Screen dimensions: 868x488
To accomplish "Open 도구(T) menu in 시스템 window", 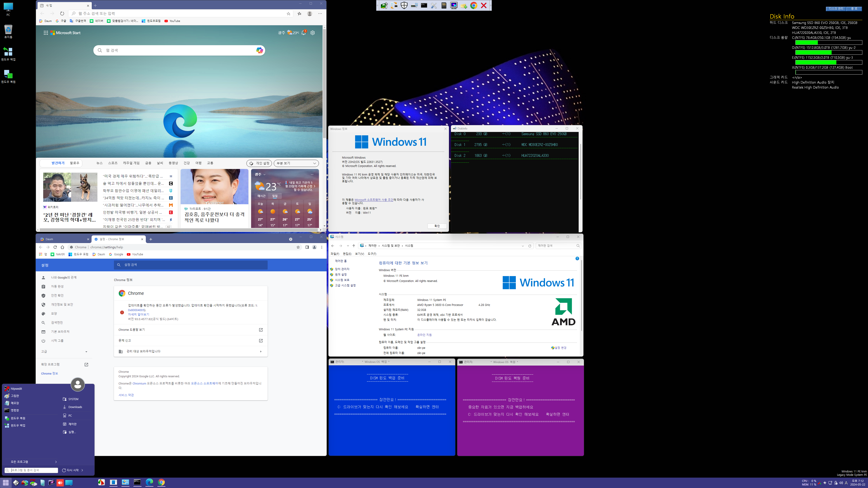I will [372, 254].
